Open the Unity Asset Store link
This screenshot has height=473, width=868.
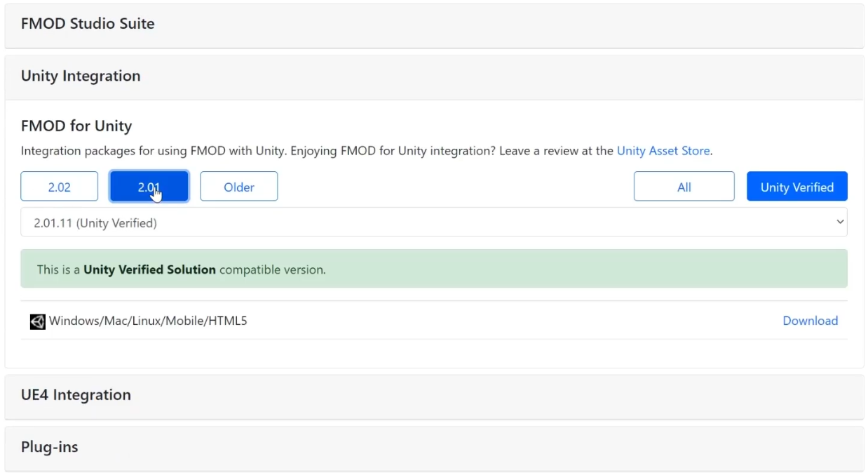[x=663, y=151]
